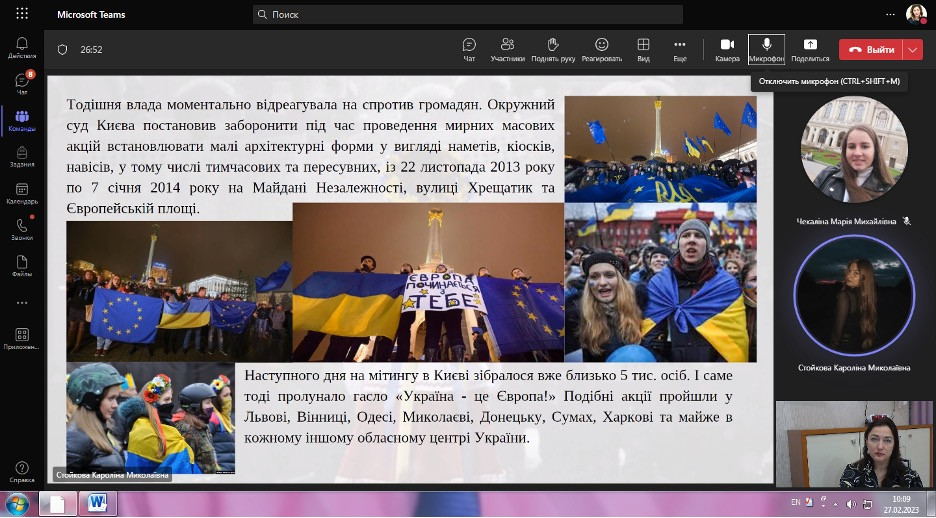The height and width of the screenshot is (518, 936).
Task: Open Календарь in the left sidebar
Action: (x=22, y=192)
